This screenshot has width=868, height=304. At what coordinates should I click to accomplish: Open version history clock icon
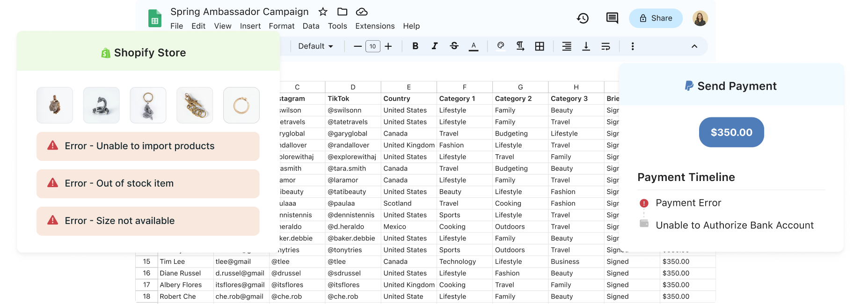pos(583,18)
